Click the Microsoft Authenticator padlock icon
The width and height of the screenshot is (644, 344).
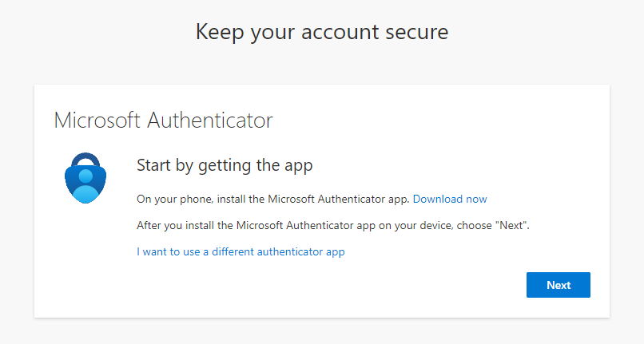point(85,178)
